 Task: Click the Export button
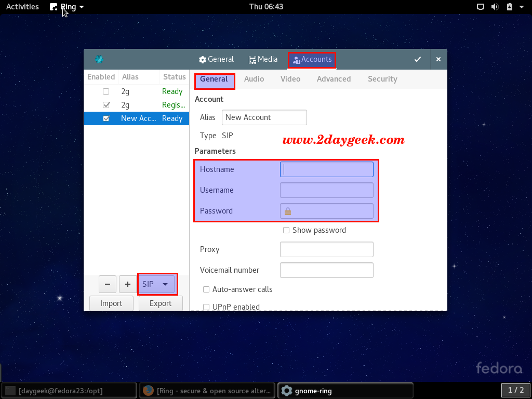point(161,303)
